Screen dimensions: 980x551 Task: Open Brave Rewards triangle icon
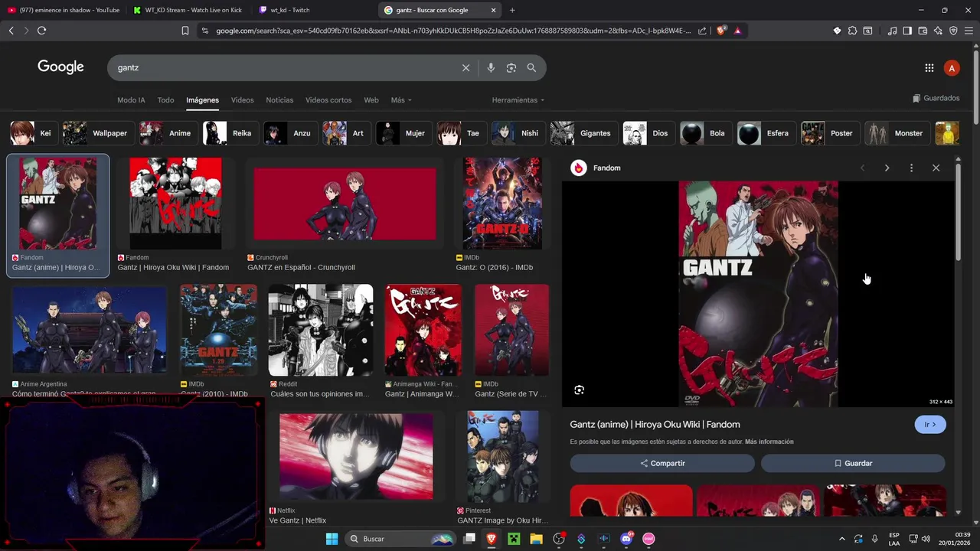737,31
